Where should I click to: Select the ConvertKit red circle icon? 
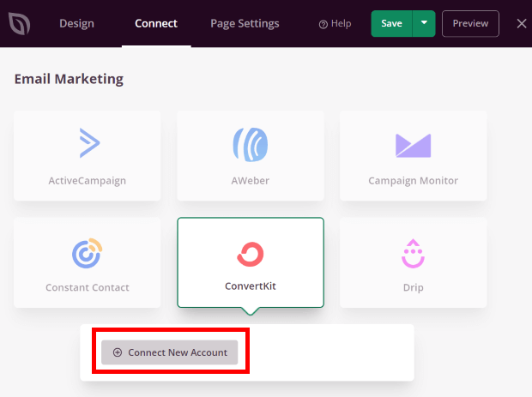[251, 255]
